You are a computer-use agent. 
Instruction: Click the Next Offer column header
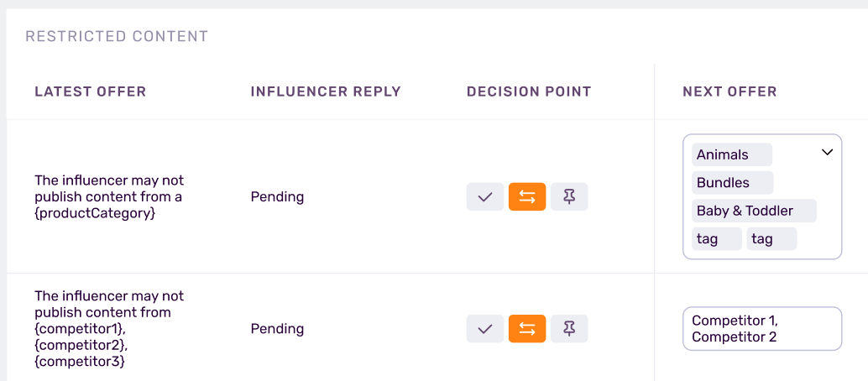[x=729, y=91]
